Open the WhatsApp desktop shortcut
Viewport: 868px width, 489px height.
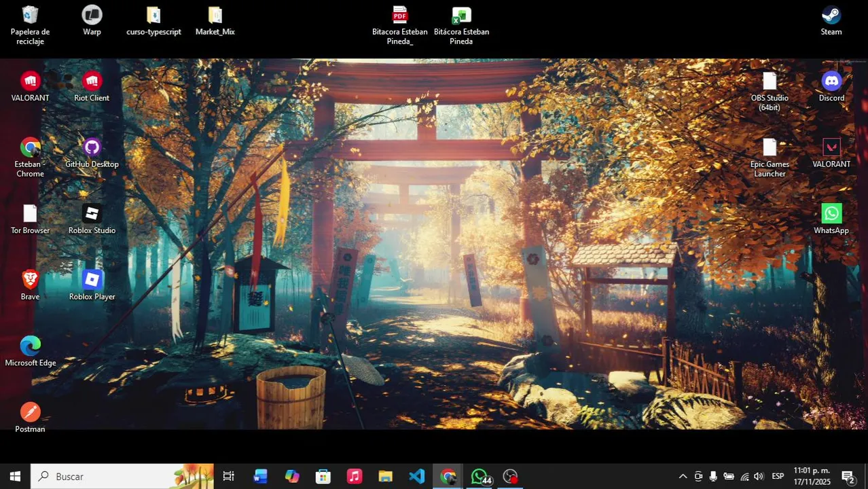pyautogui.click(x=831, y=219)
